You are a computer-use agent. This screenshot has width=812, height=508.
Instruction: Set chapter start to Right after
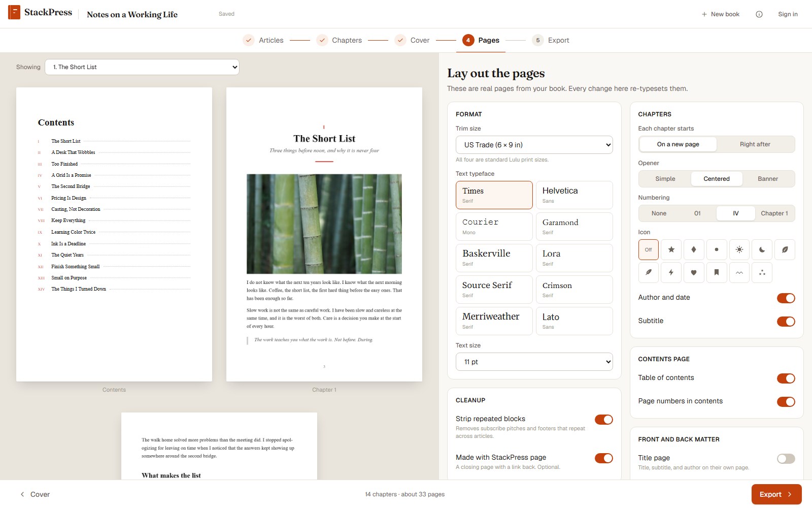755,144
